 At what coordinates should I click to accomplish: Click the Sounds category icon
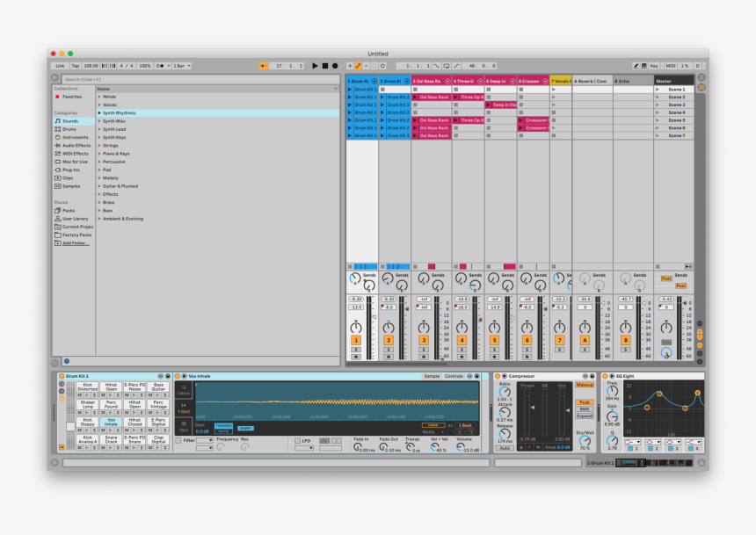[x=58, y=121]
